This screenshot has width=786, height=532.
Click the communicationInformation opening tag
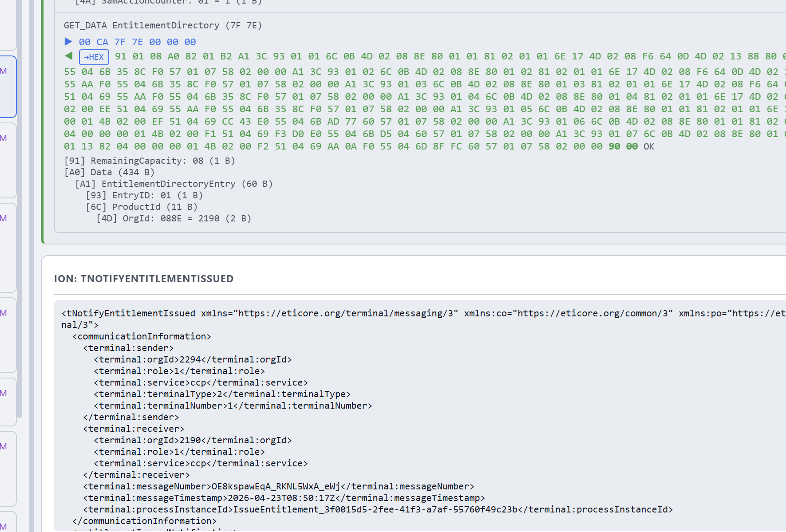click(x=142, y=336)
